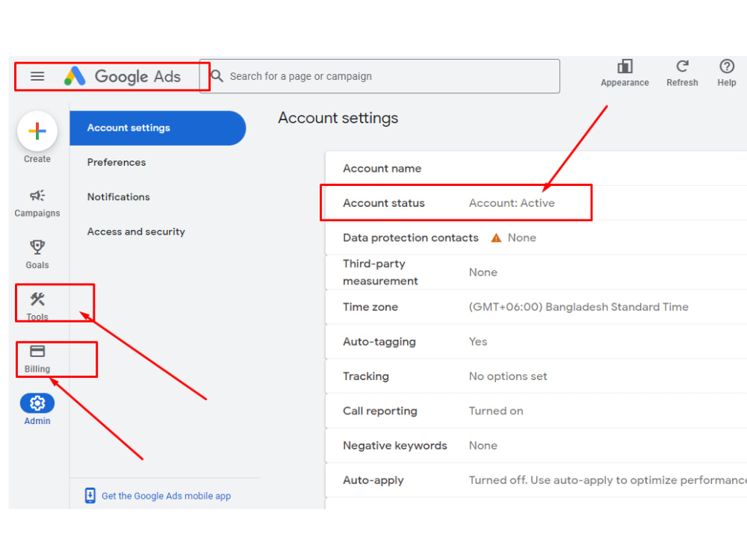The height and width of the screenshot is (560, 747).
Task: Open the hamburger main menu
Action: pos(37,76)
